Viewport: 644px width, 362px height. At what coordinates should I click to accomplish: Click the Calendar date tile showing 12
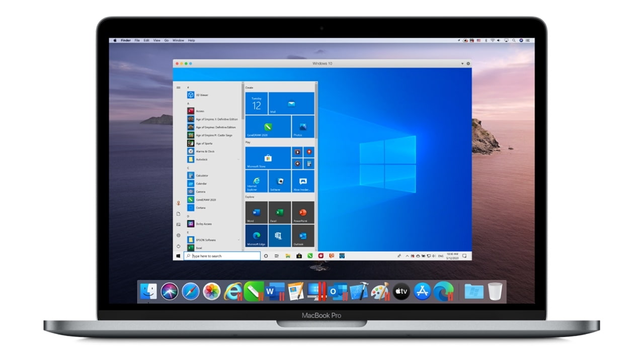tap(257, 103)
